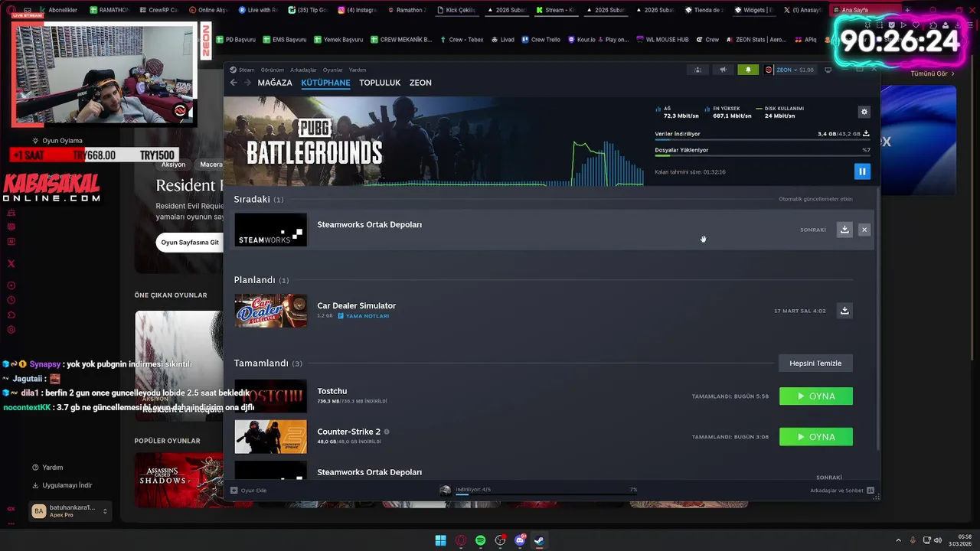Screen dimensions: 980x551
Task: Open the PD Başvuru bookmark
Action: [236, 40]
